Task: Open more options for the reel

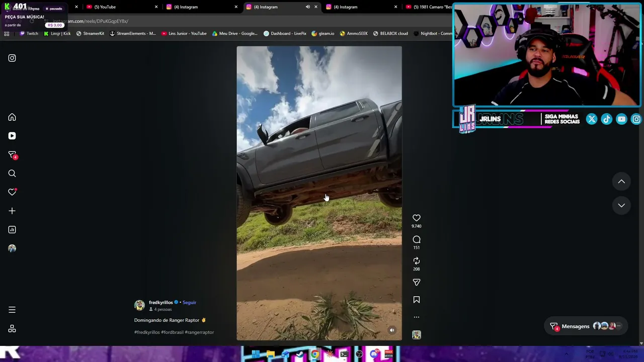Action: 417,317
